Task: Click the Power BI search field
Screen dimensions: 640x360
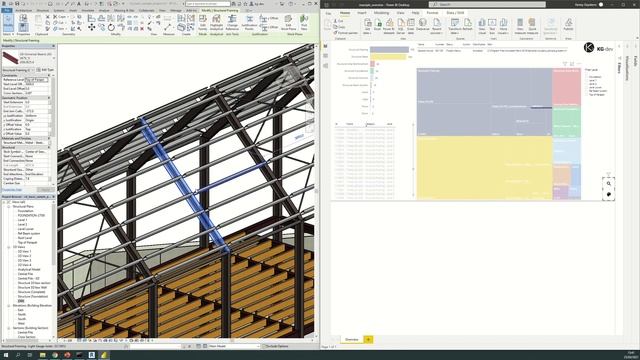Action: (x=487, y=4)
